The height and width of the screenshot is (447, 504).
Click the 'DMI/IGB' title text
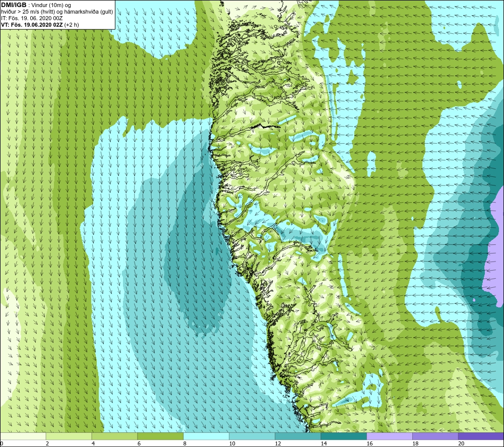[14, 5]
